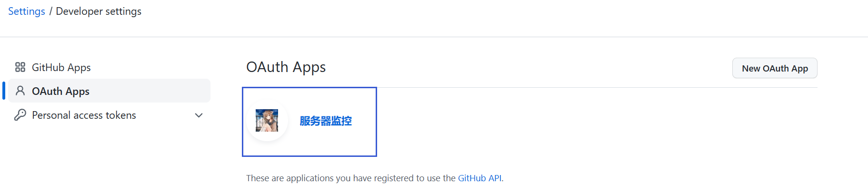The width and height of the screenshot is (868, 196).
Task: Click the divider line below the heading
Action: [x=571, y=88]
